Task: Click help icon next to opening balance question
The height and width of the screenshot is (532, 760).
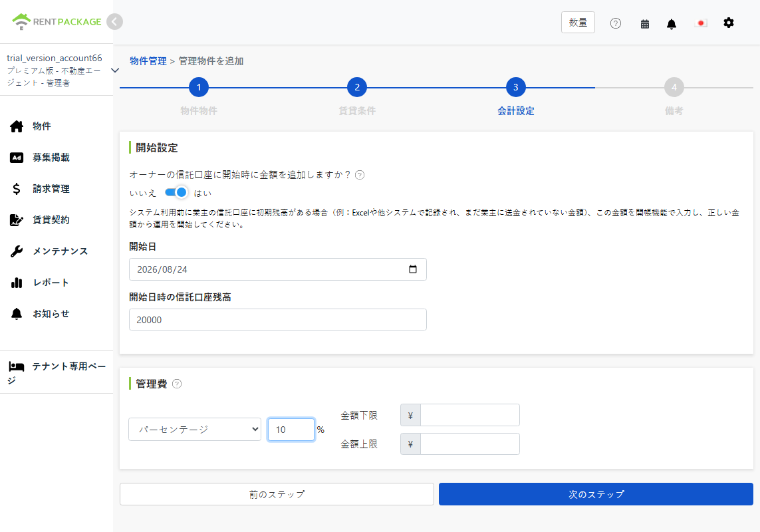Action: [x=360, y=175]
